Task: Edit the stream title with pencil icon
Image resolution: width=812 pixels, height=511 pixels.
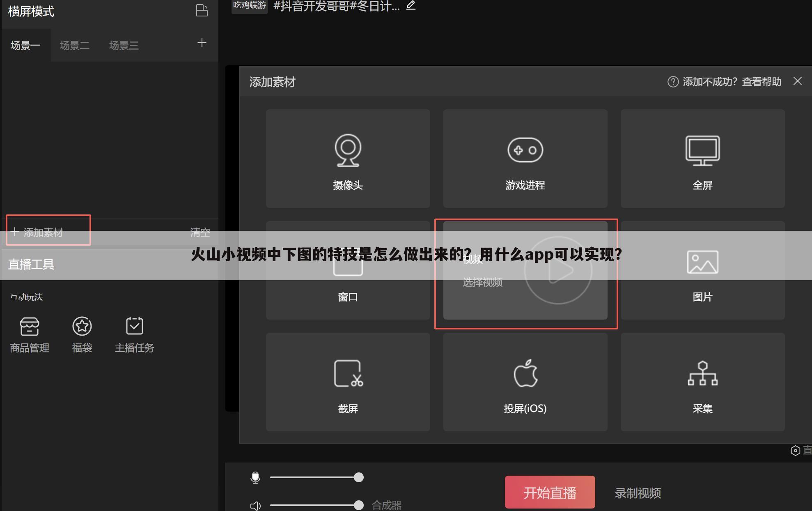Action: point(411,6)
